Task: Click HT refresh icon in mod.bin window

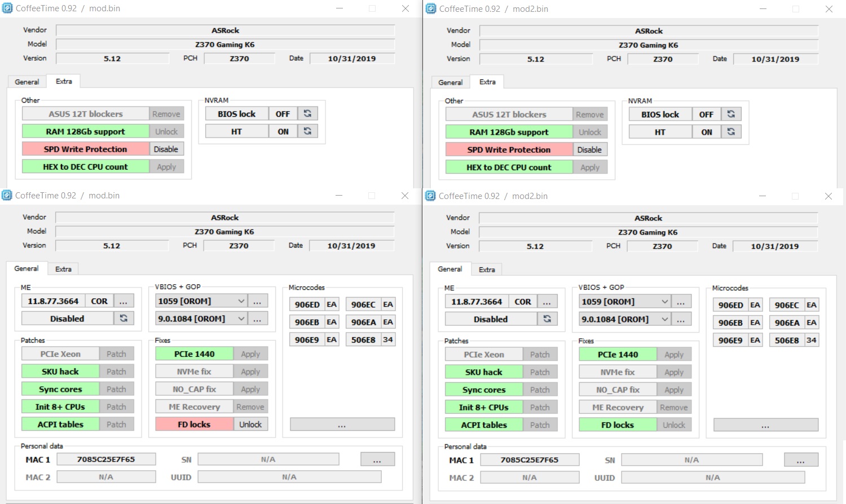Action: (307, 131)
